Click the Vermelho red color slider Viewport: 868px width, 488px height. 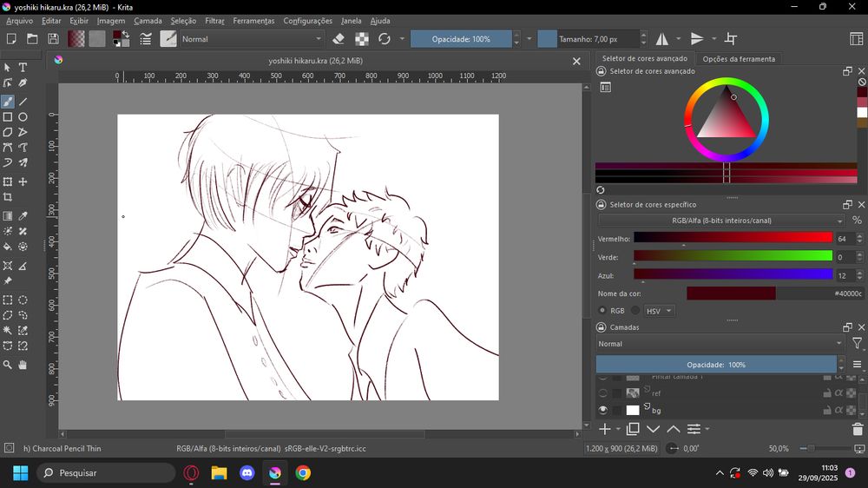733,238
